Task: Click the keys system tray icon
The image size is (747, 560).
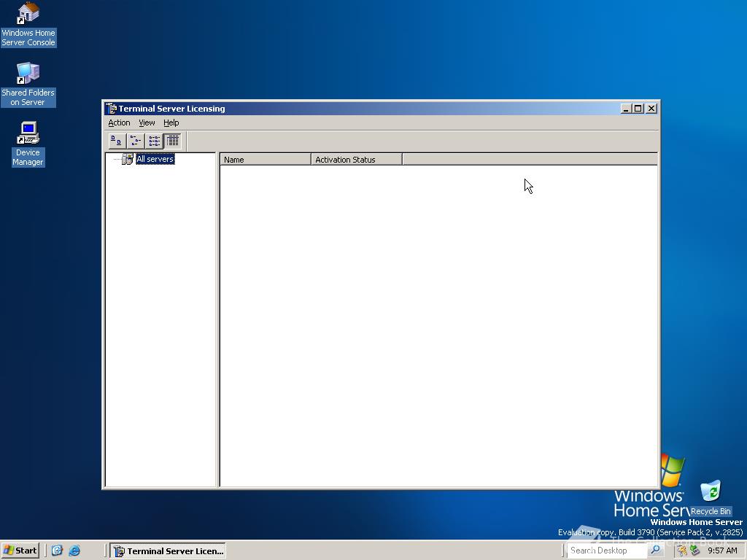Action: click(x=683, y=551)
